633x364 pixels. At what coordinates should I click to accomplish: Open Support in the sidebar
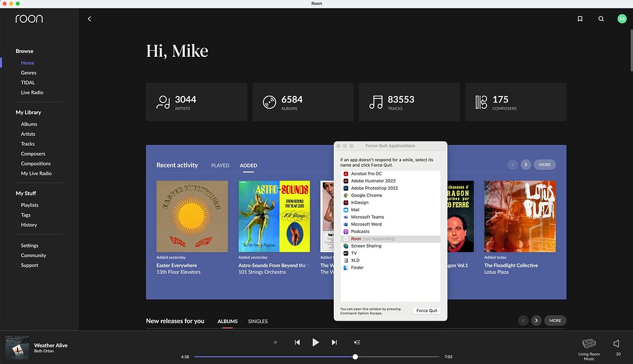[30, 265]
